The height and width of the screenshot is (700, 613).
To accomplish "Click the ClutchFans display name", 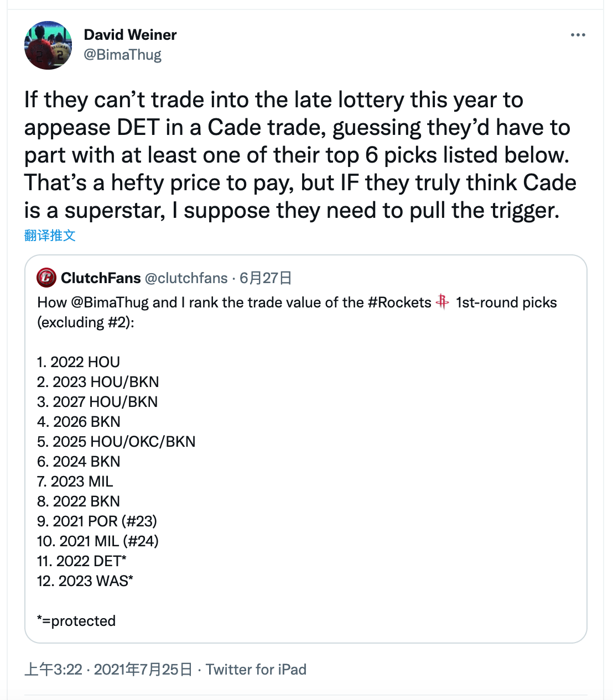I will [x=100, y=278].
